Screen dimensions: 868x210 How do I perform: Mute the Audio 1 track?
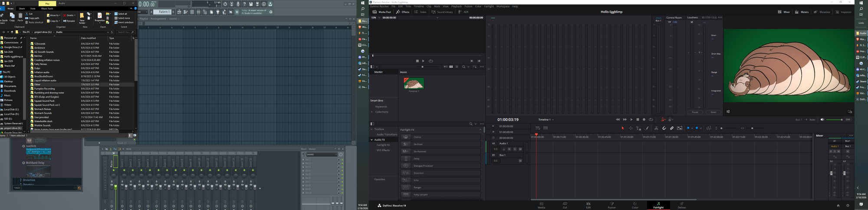(x=520, y=149)
